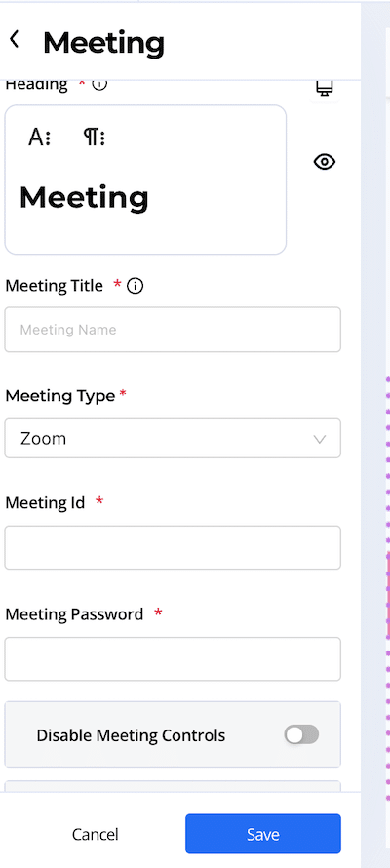
Task: Open the Meeting Type Zoom dropdown
Action: point(173,439)
